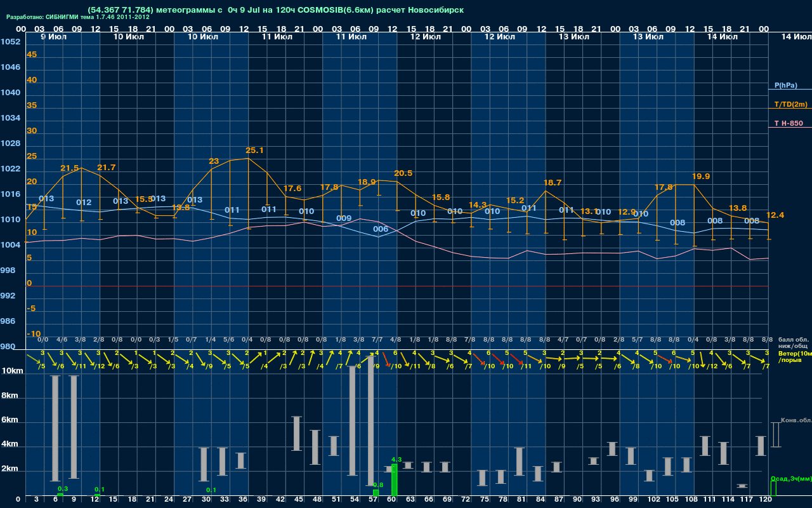Click the 25.1 temperature peak label
The image size is (812, 508).
[x=254, y=150]
